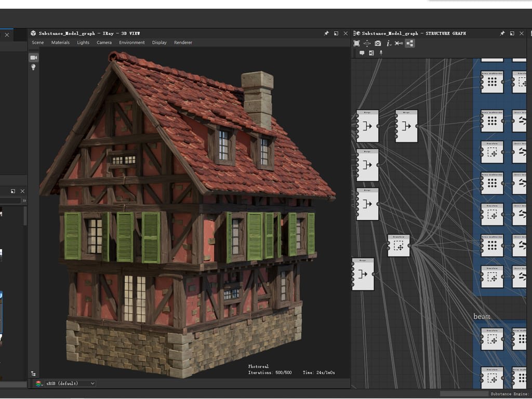This screenshot has width=532, height=399.
Task: Click the left panel vertical scrollbar
Action: click(25, 216)
